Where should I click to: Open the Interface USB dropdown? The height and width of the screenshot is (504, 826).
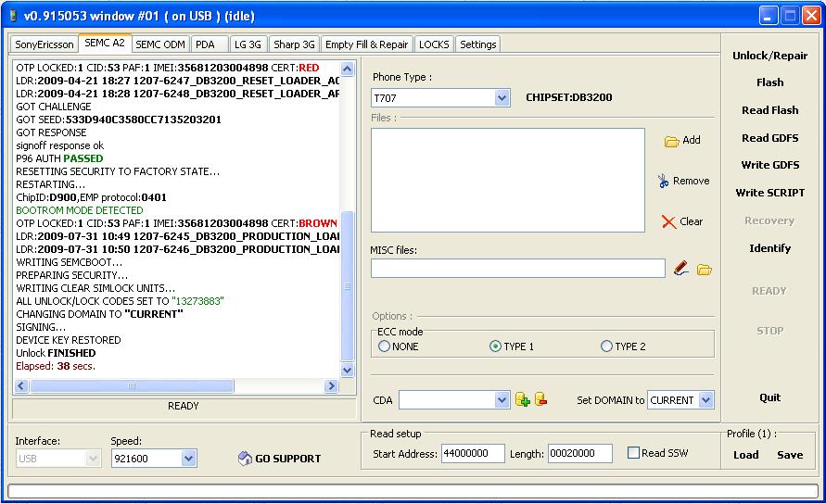tap(94, 459)
